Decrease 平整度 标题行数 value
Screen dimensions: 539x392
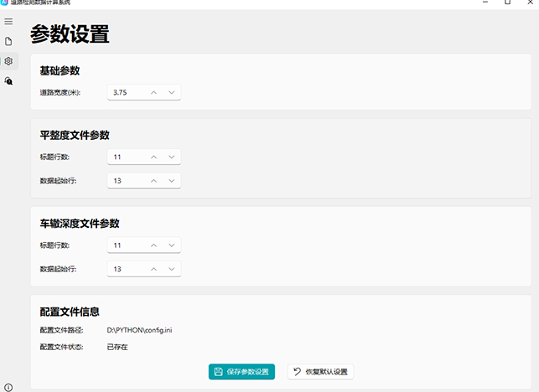(x=171, y=157)
